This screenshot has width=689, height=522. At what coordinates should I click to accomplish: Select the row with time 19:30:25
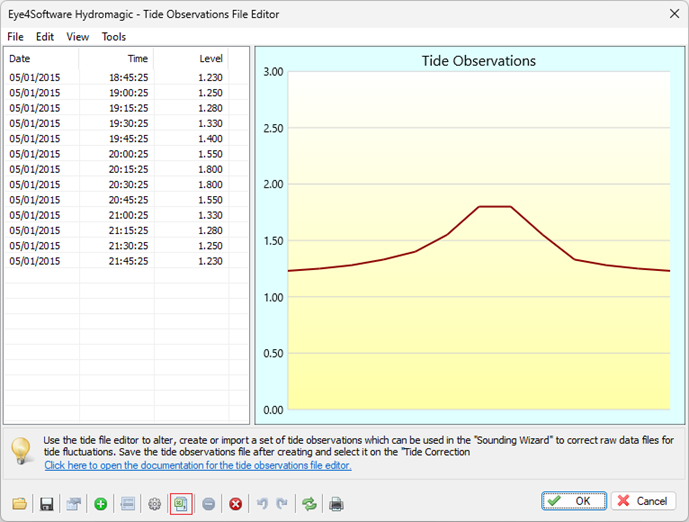pos(126,123)
